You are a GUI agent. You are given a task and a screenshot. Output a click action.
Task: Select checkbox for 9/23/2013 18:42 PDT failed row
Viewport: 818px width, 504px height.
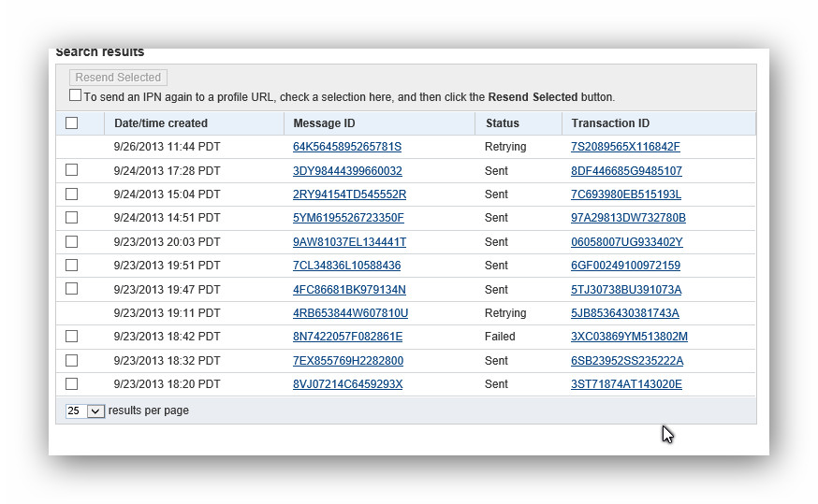(72, 337)
